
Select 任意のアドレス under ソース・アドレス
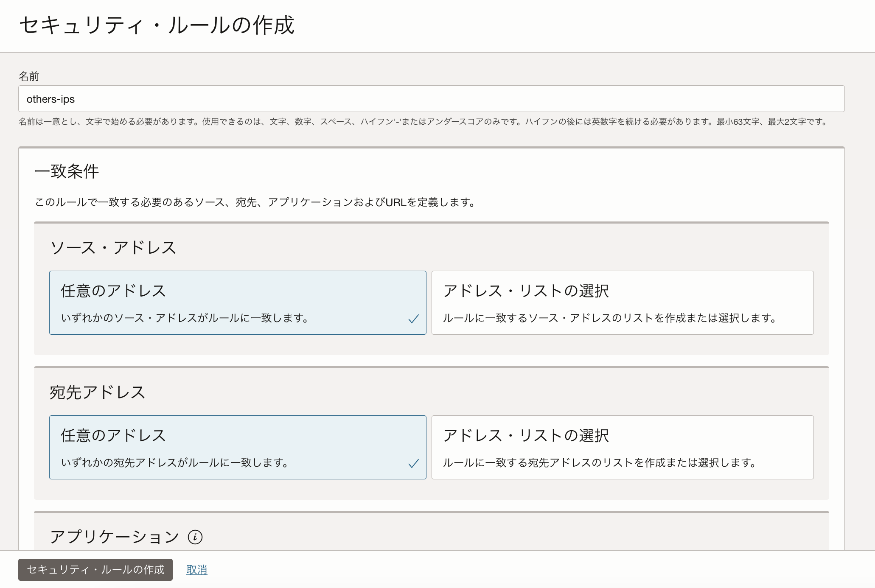tap(238, 302)
